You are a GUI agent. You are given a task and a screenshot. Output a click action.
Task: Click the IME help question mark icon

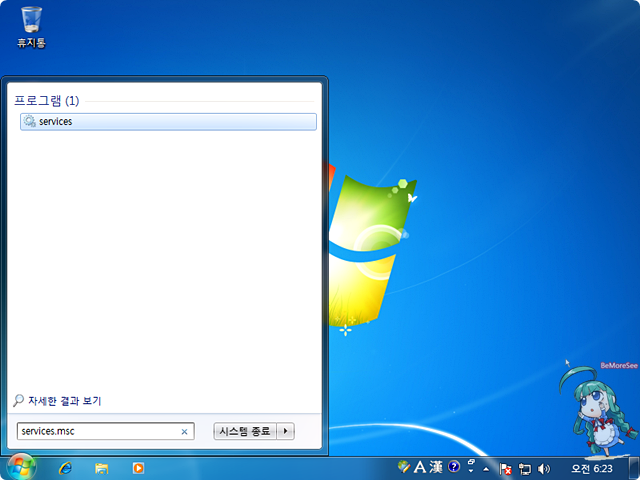(x=454, y=466)
